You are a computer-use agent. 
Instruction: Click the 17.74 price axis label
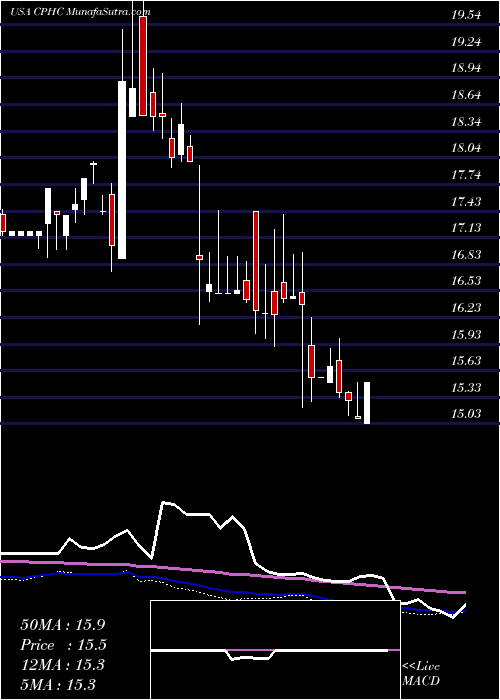tap(466, 175)
